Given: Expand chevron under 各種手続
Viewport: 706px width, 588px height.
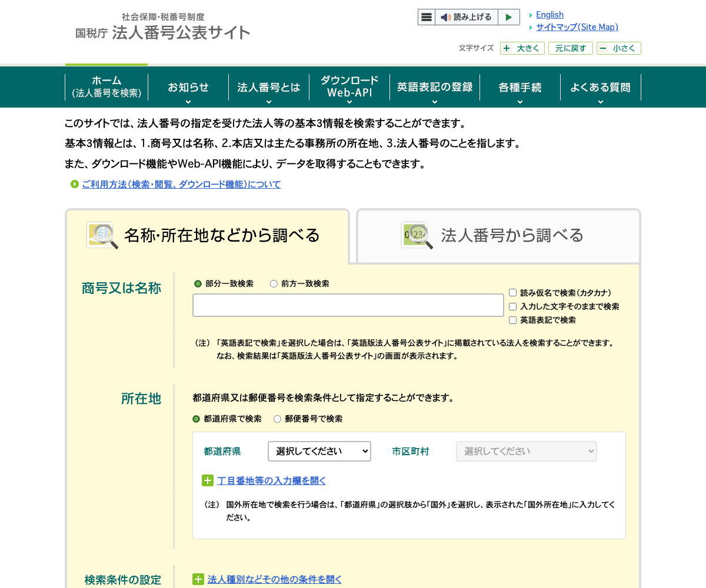Looking at the screenshot, I should pos(520,102).
